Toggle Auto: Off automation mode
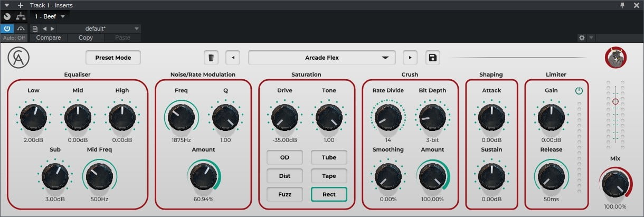The image size is (644, 217). [14, 38]
